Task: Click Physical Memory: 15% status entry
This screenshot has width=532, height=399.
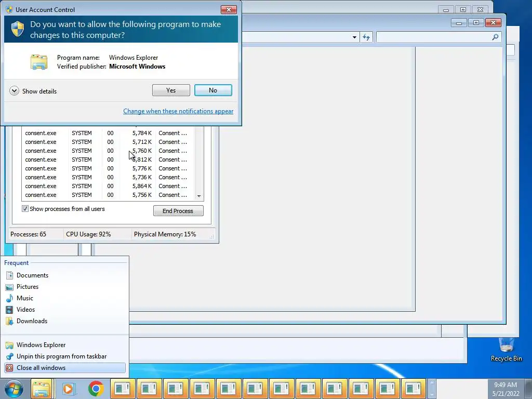Action: pyautogui.click(x=165, y=234)
